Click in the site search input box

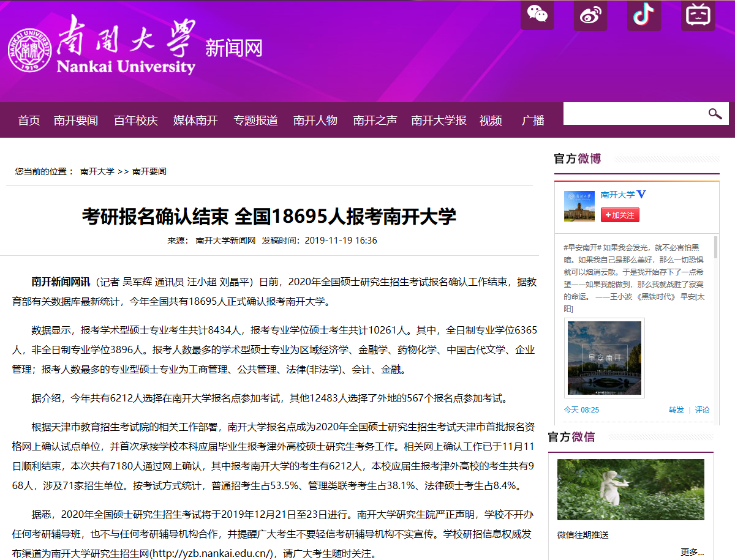click(634, 114)
